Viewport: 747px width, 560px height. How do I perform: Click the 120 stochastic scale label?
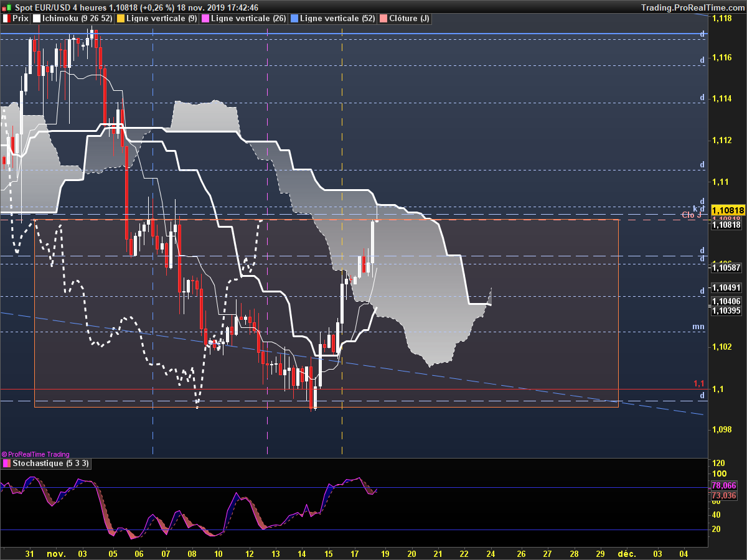click(719, 464)
